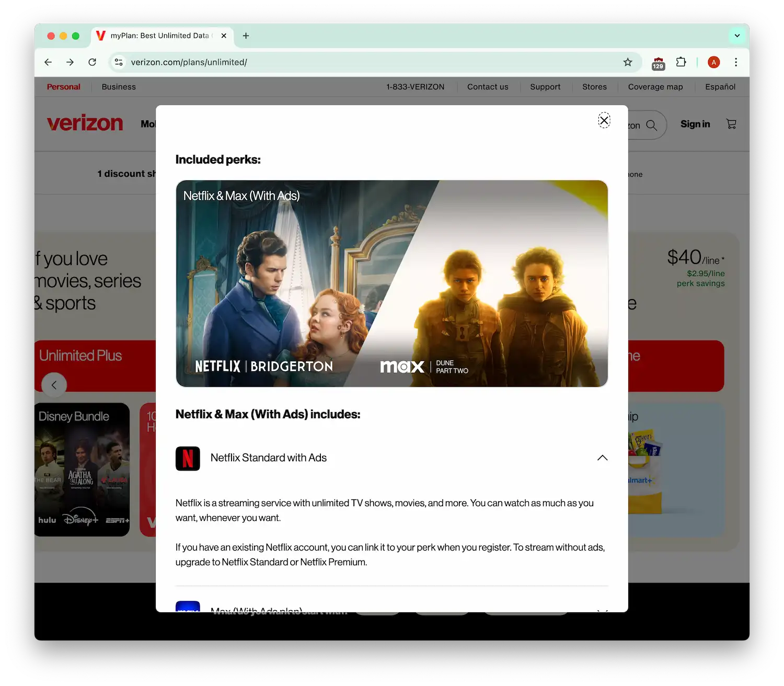This screenshot has height=686, width=784.
Task: Close the Included perks modal
Action: [x=604, y=120]
